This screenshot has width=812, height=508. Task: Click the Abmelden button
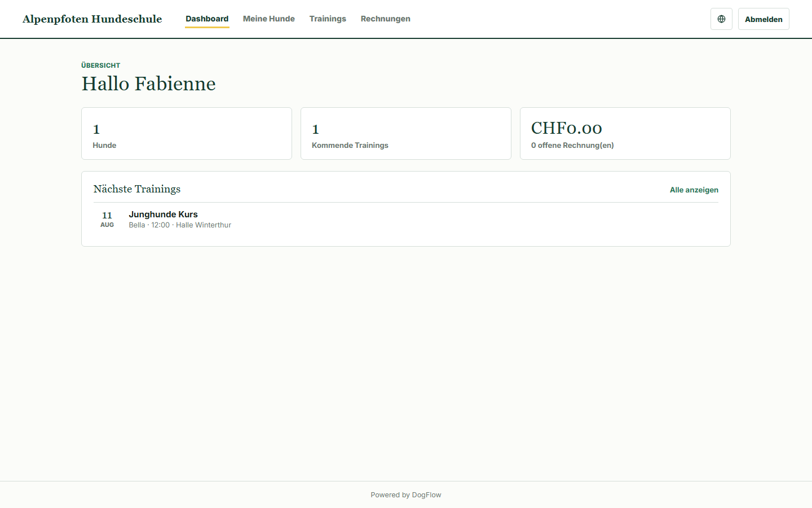[764, 19]
